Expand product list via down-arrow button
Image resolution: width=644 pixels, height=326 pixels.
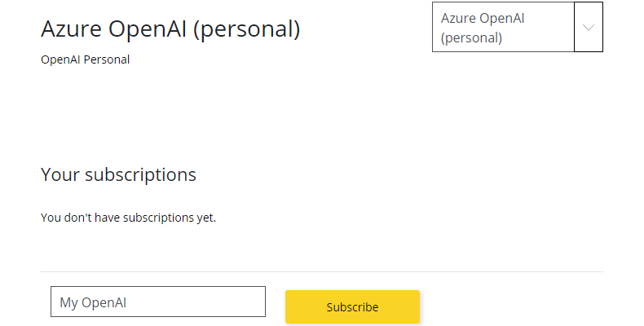pyautogui.click(x=588, y=27)
